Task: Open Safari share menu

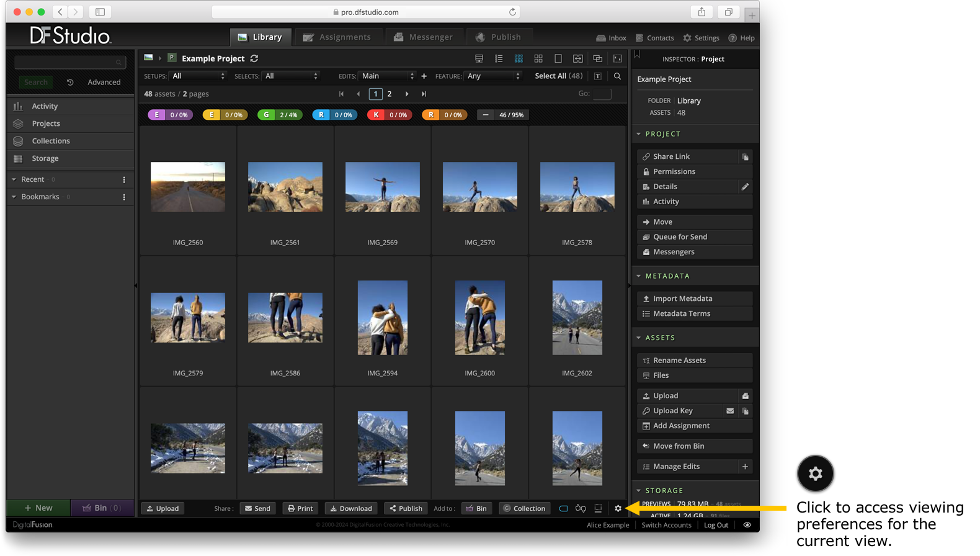Action: point(702,12)
